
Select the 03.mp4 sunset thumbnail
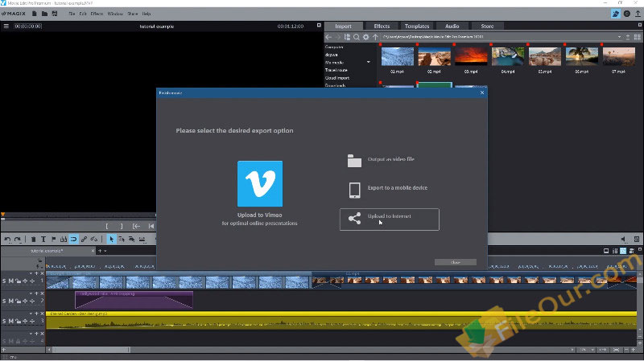pos(471,56)
